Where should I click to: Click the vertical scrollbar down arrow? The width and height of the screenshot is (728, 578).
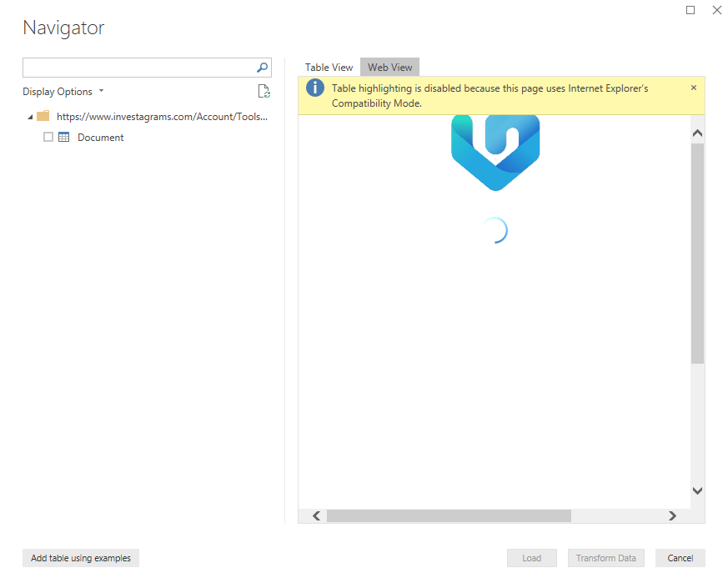(697, 490)
